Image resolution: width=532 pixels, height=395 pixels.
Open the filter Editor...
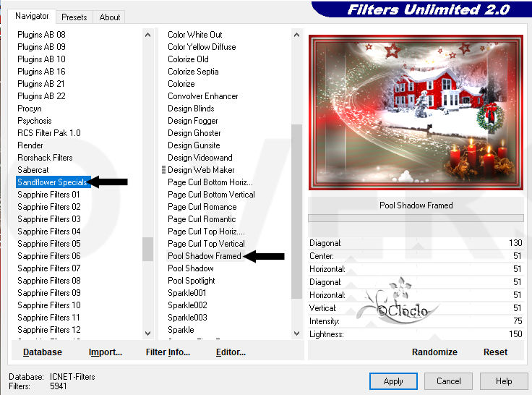coord(231,352)
